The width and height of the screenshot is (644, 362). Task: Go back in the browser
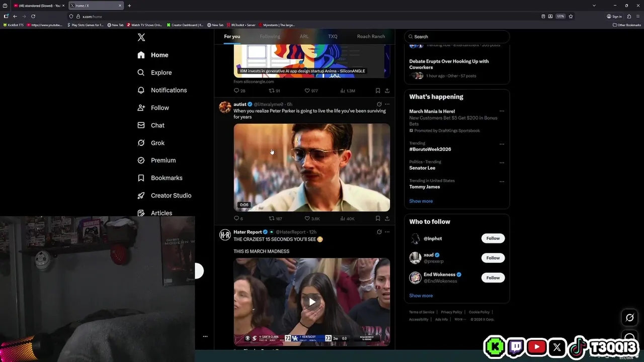point(15,16)
